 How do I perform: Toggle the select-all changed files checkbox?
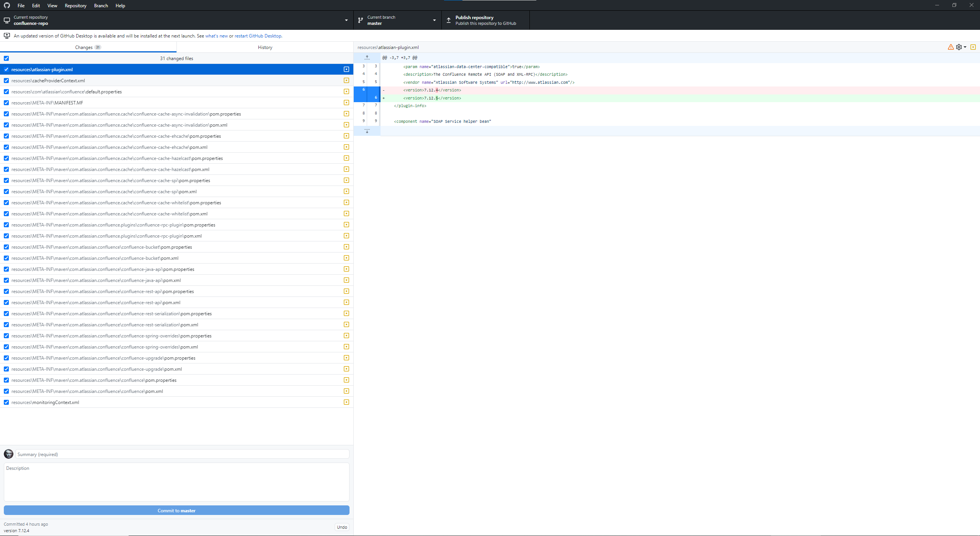coord(6,58)
